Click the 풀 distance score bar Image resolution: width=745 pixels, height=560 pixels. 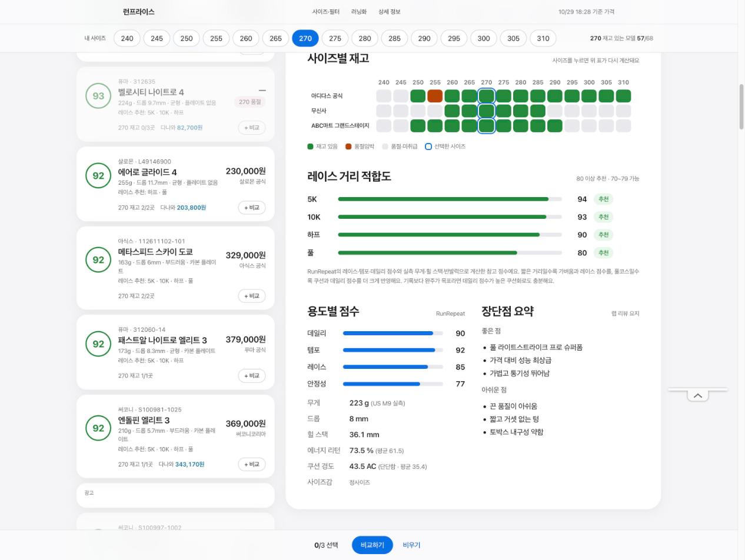[x=450, y=253]
